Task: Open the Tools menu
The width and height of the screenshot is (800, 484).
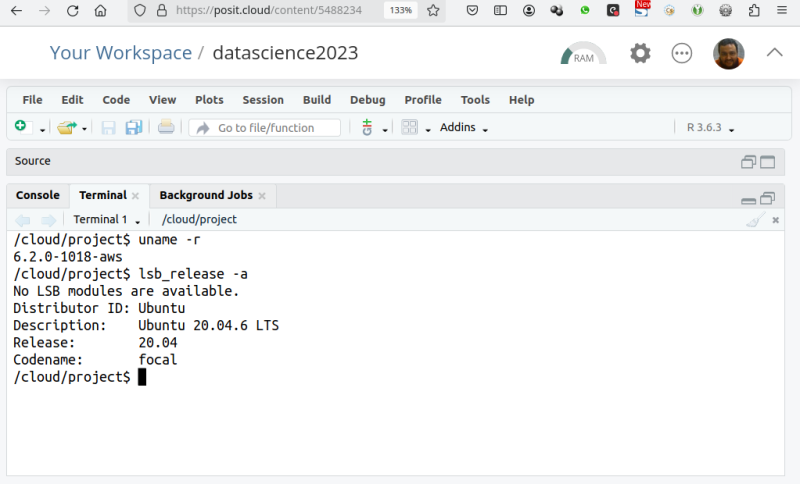Action: pyautogui.click(x=475, y=100)
